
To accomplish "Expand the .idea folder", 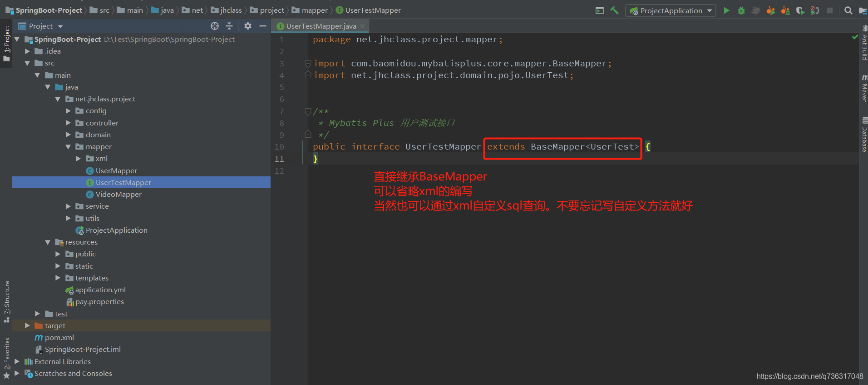I will 27,51.
